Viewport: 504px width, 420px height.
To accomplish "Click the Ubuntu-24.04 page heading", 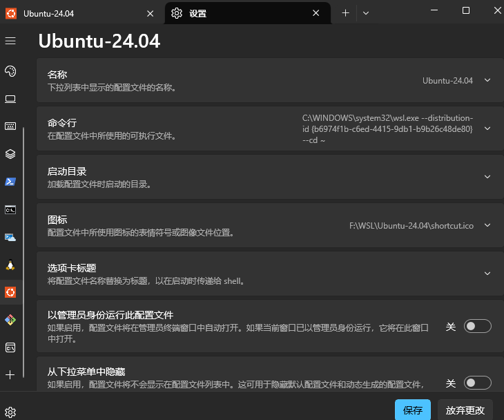I will click(x=99, y=41).
